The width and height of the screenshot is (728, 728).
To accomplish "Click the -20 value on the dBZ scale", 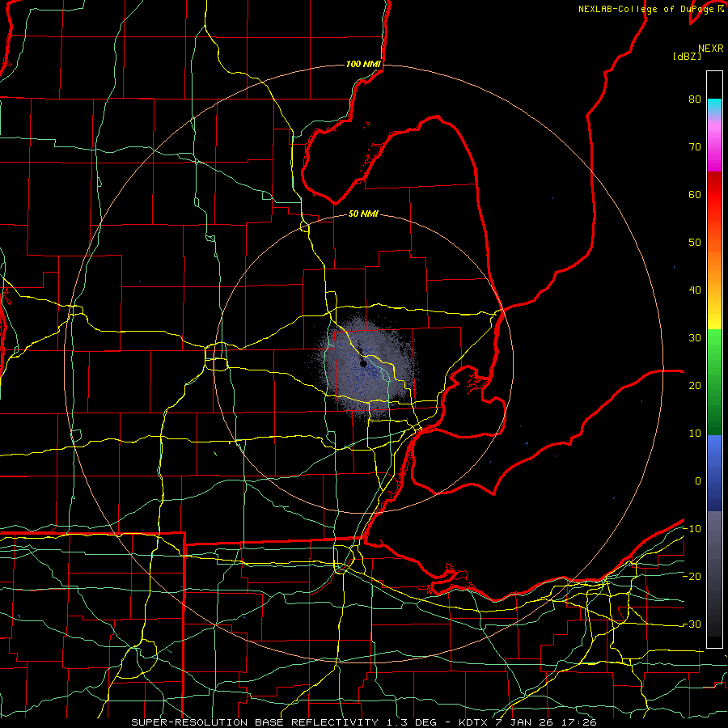I will coord(692,577).
